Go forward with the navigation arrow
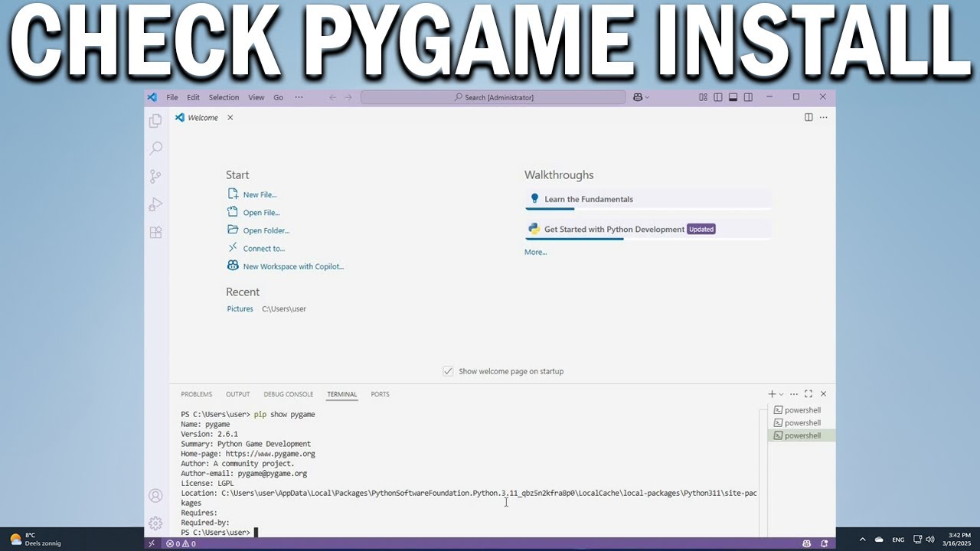980x551 pixels. point(348,97)
